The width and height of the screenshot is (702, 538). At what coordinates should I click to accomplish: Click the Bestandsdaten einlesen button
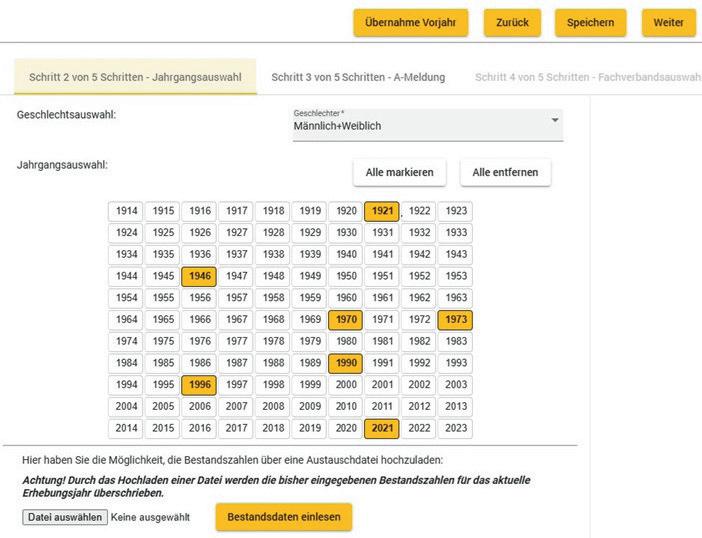click(284, 517)
